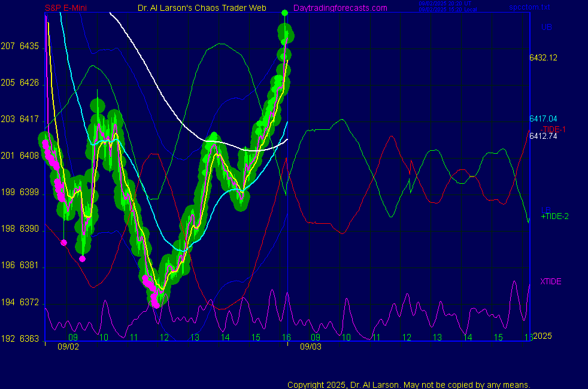Click the 2025 year label at bottom right

click(542, 336)
